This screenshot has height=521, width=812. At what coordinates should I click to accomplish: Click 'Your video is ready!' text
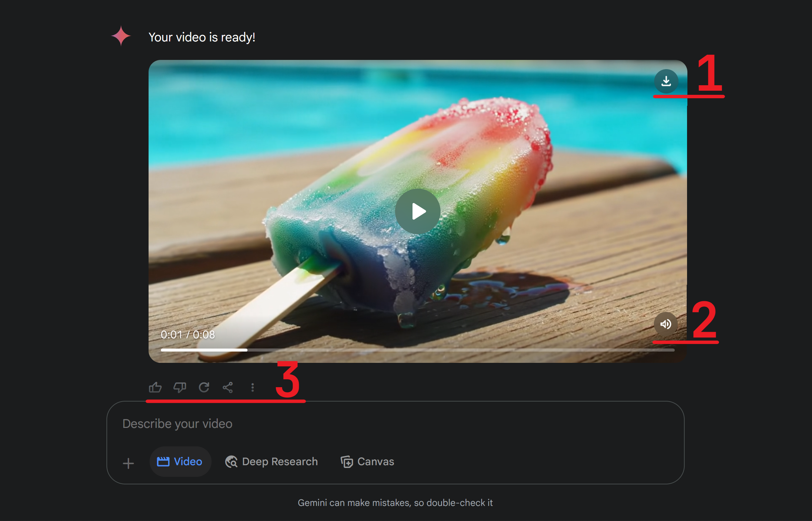202,37
